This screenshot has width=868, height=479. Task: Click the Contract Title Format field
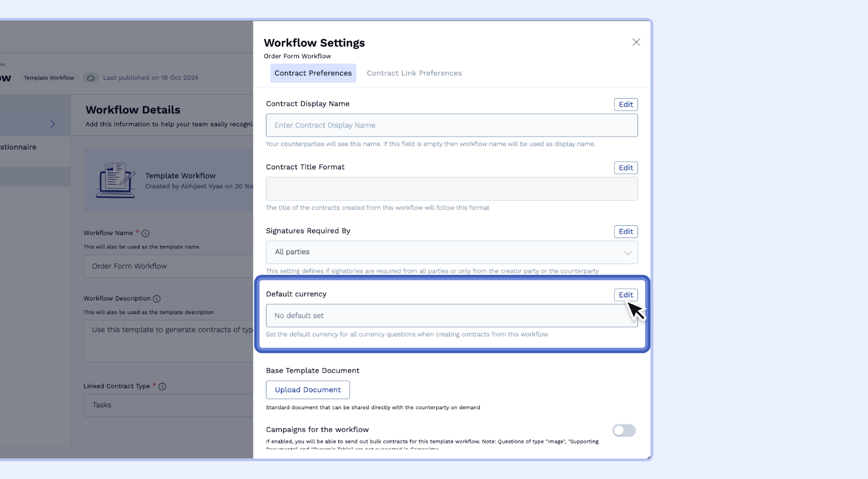coord(451,189)
